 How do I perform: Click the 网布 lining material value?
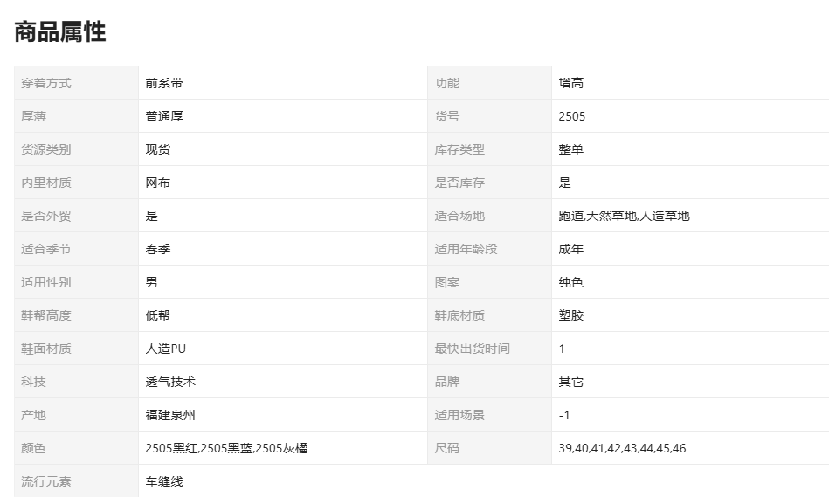pyautogui.click(x=158, y=183)
